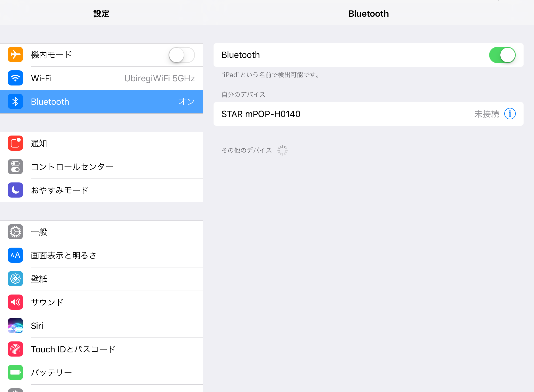Open おやすみモード settings
The height and width of the screenshot is (392, 534).
click(101, 190)
